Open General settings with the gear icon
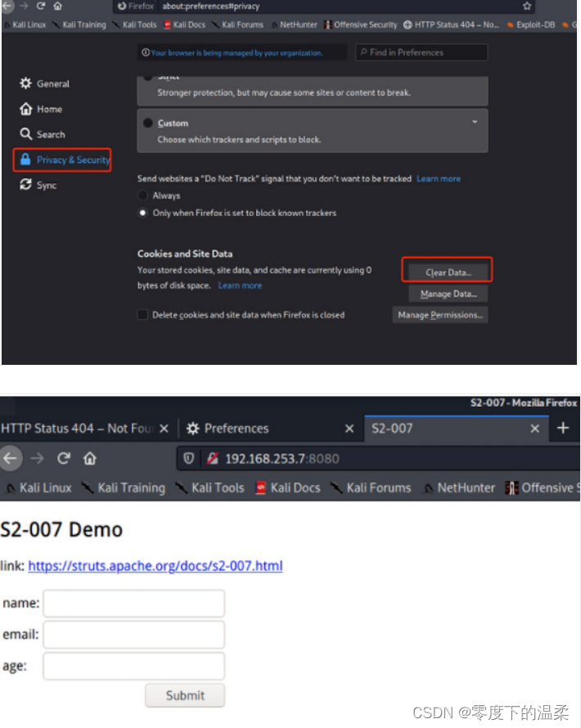 [44, 83]
